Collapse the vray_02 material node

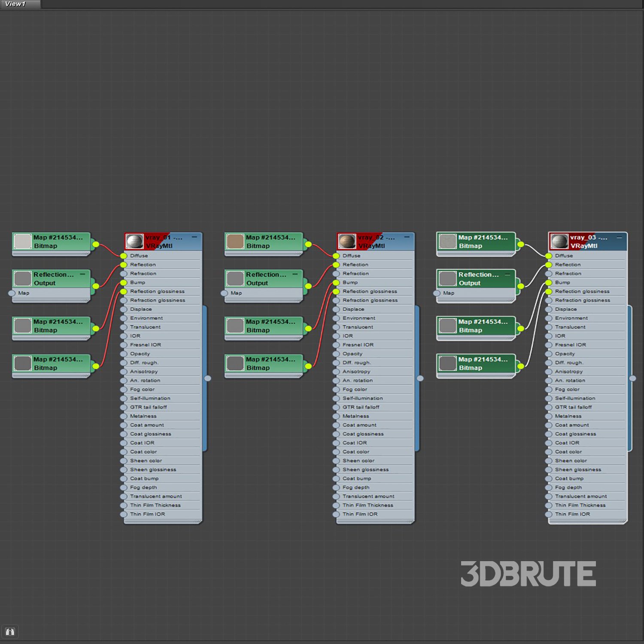tap(407, 237)
